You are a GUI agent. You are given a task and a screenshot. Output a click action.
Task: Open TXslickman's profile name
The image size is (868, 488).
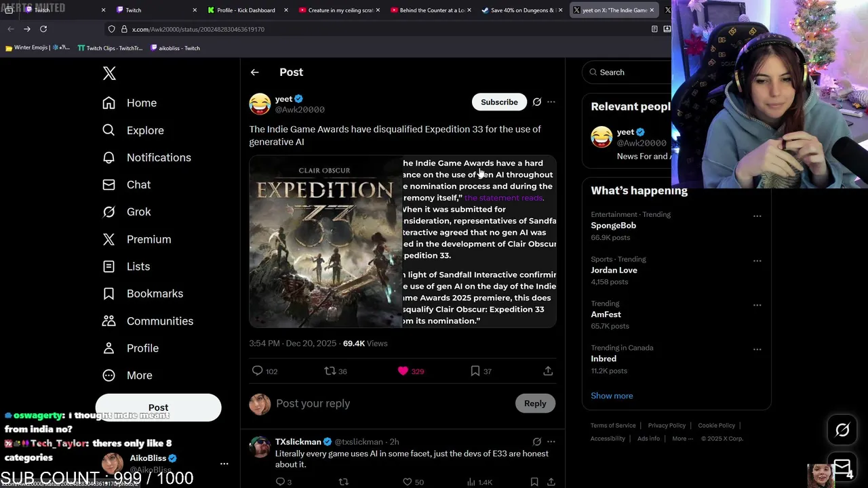pyautogui.click(x=298, y=442)
